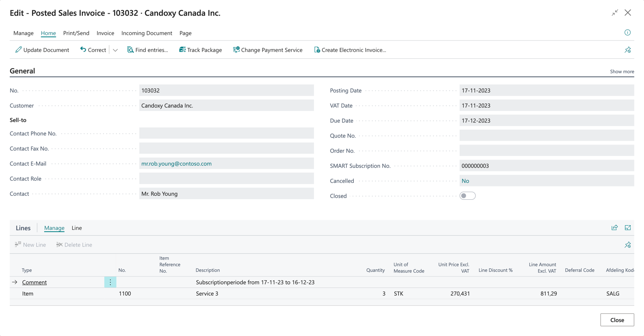Click Create Electronic Invoice icon
The height and width of the screenshot is (336, 644).
click(x=317, y=50)
